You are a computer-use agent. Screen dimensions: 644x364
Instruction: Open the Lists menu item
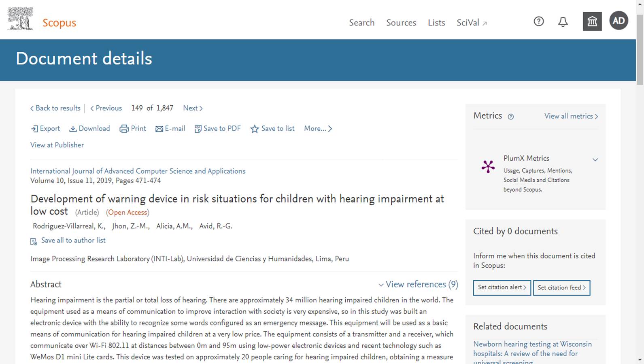click(x=436, y=23)
